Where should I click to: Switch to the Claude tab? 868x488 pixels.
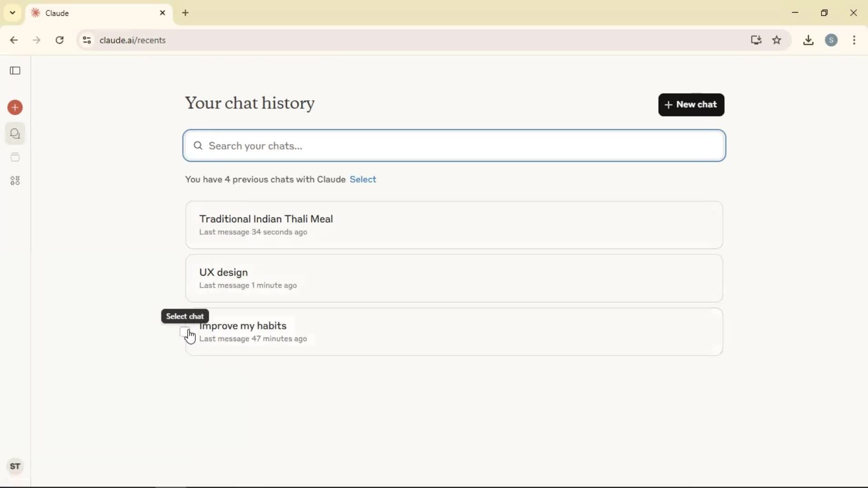[x=99, y=13]
